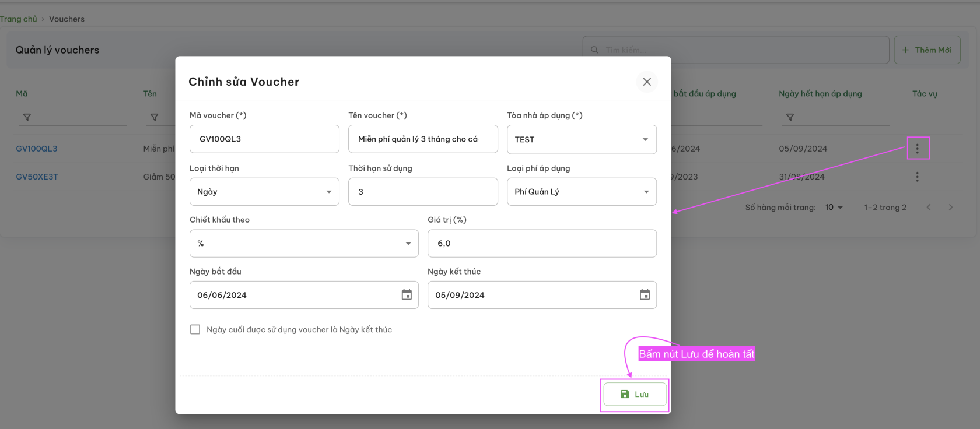Go to next page of vouchers
Screen dimensions: 980x429
[x=951, y=207]
